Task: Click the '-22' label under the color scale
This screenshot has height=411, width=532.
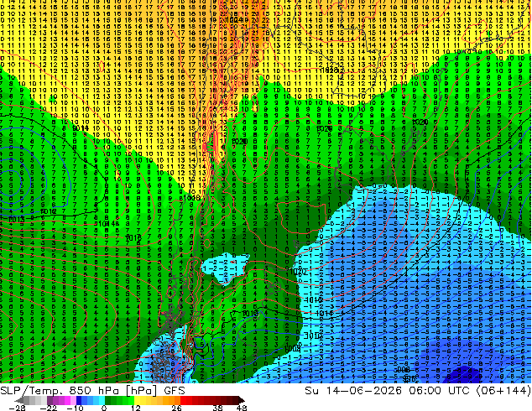Action: (48, 408)
